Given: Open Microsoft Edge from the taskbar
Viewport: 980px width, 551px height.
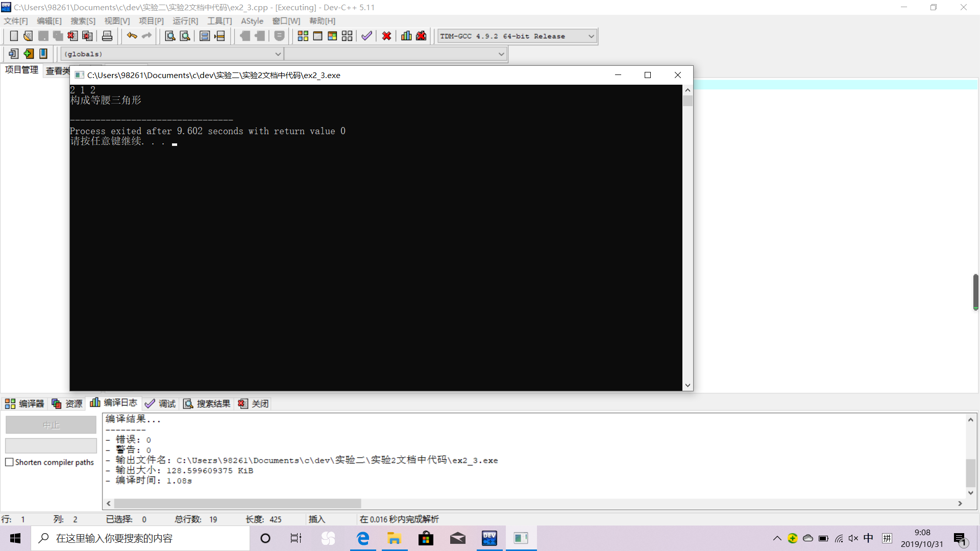Looking at the screenshot, I should 363,538.
